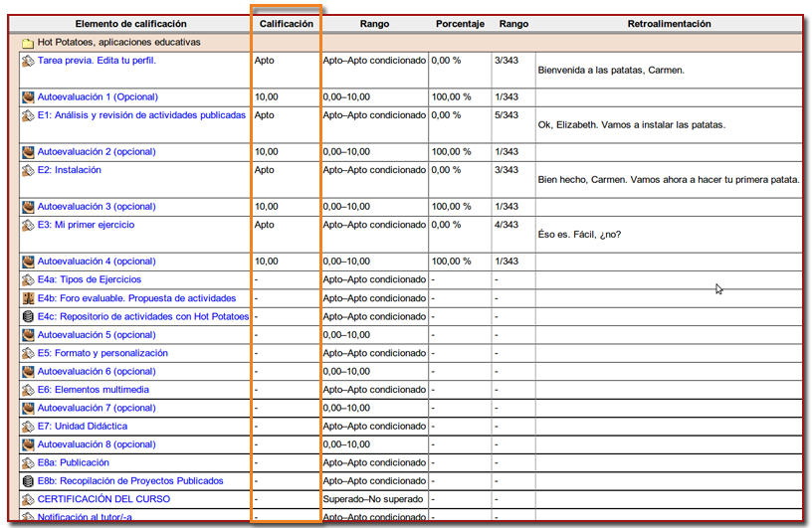Screen dimensions: 812x528
Task: Click assignment icon beside E5: Formato y personalización
Action: [x=28, y=354]
